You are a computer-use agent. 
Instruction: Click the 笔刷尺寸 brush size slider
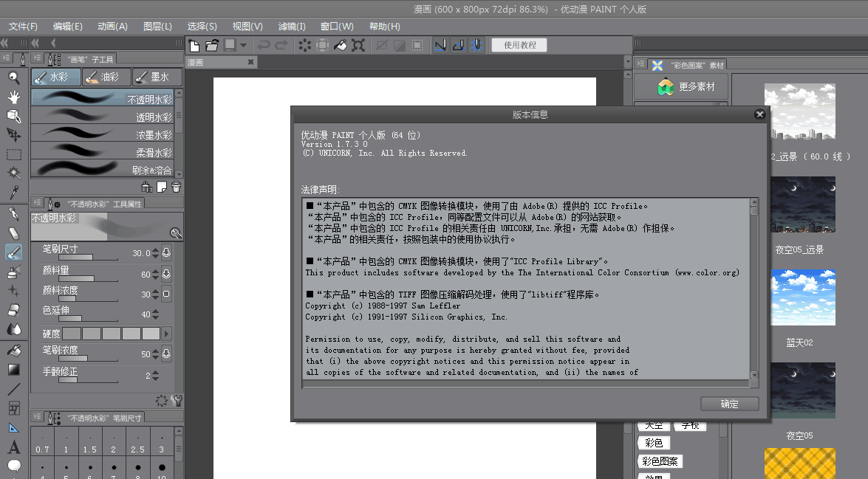(75, 257)
